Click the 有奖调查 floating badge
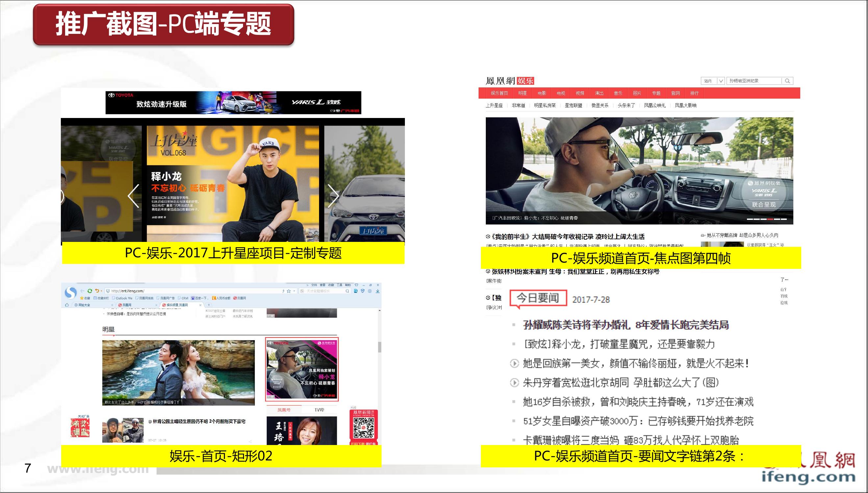 (x=80, y=428)
